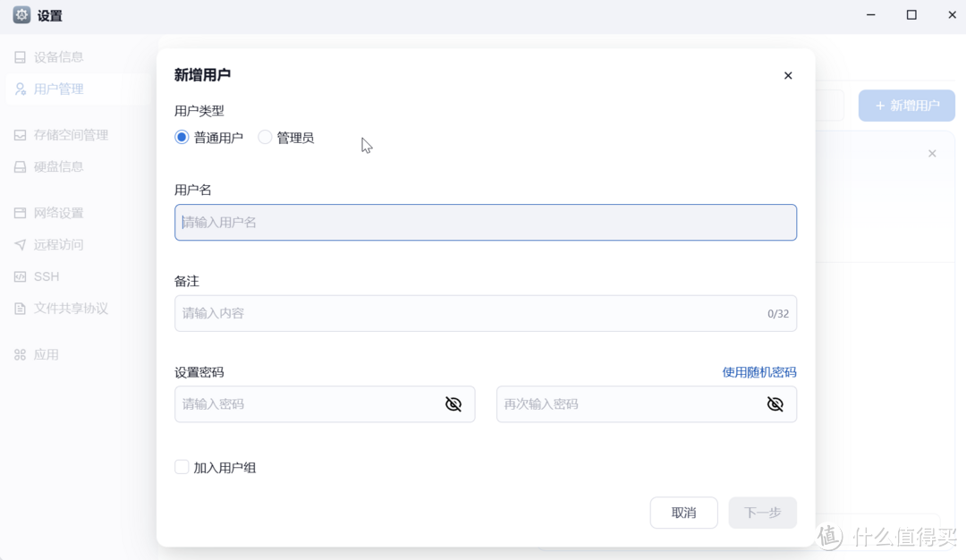
Task: Click the 设备信息 sidebar icon
Action: 20,57
